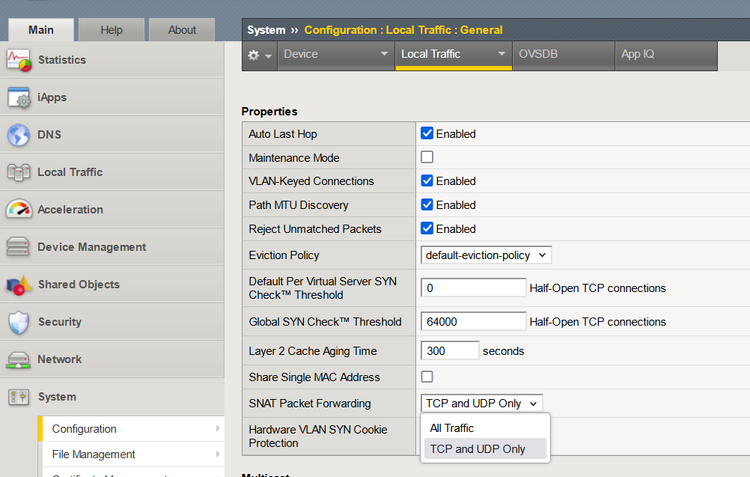Click the Configuration item under System

click(x=84, y=429)
